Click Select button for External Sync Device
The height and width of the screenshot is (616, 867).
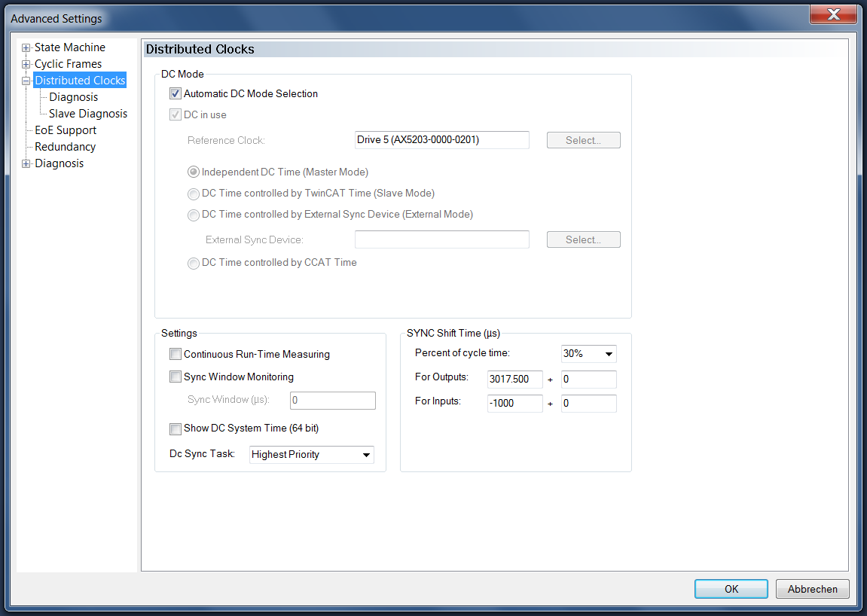pyautogui.click(x=583, y=239)
